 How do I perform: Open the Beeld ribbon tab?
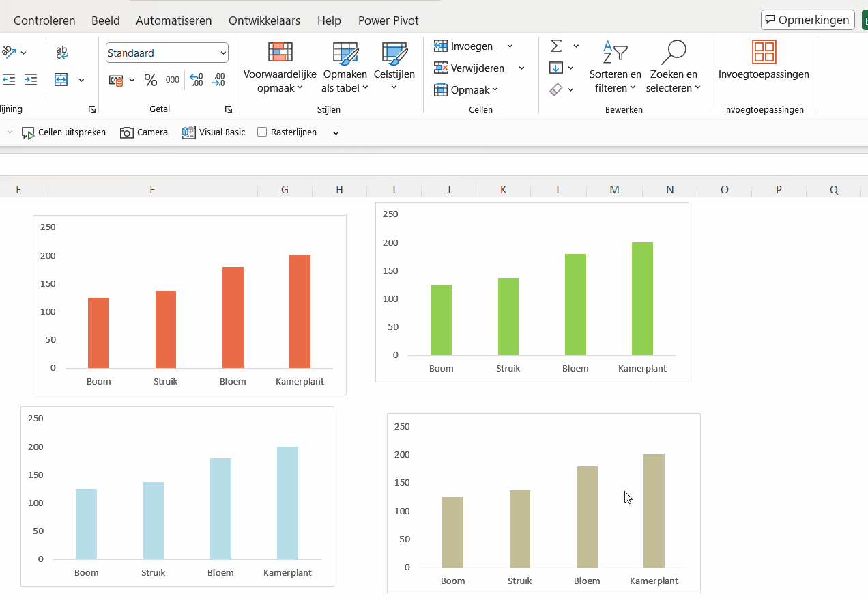[x=105, y=20]
